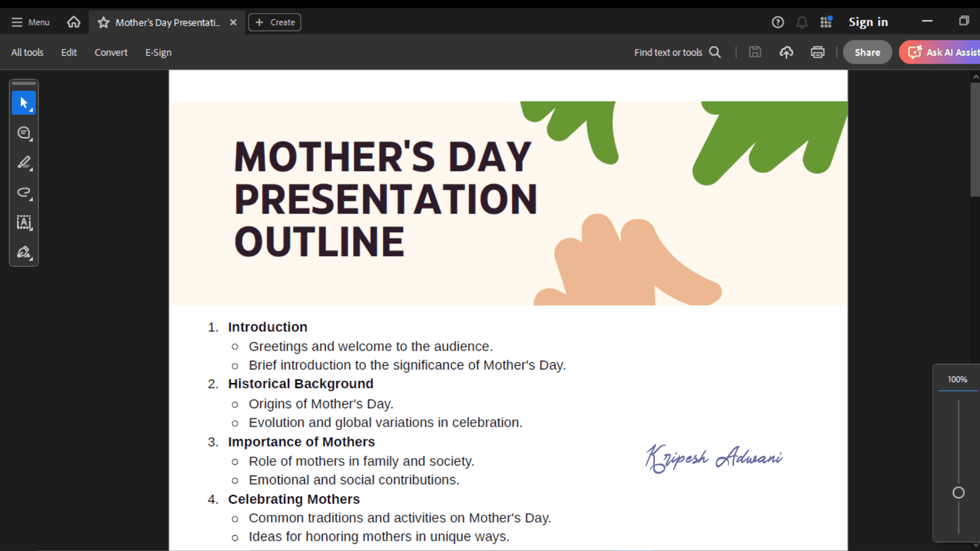The height and width of the screenshot is (551, 980).
Task: Open the add comment tool
Action: 23,133
